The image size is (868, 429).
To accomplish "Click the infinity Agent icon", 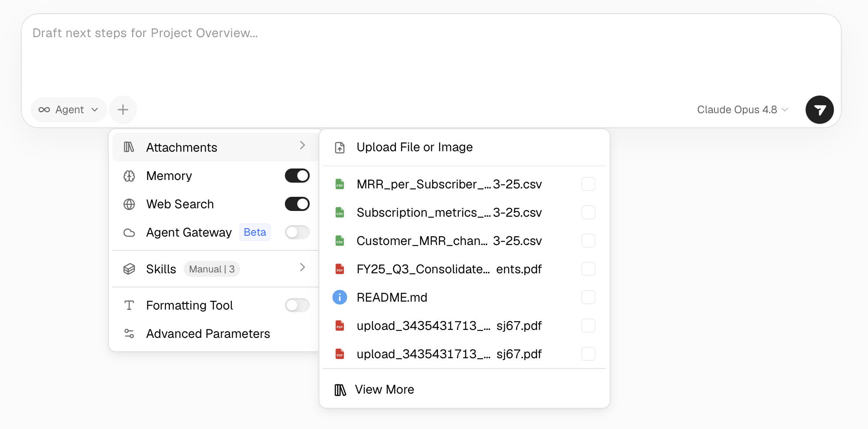I will (x=44, y=110).
